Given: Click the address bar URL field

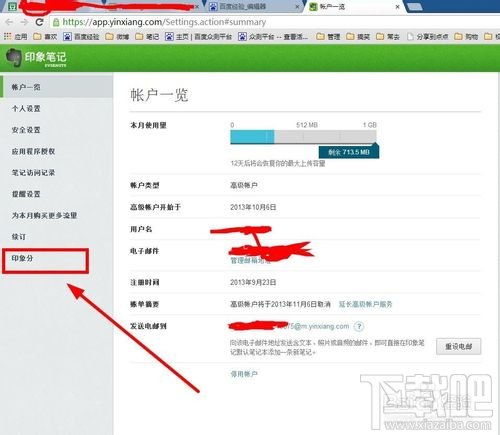Looking at the screenshot, I should tap(273, 22).
